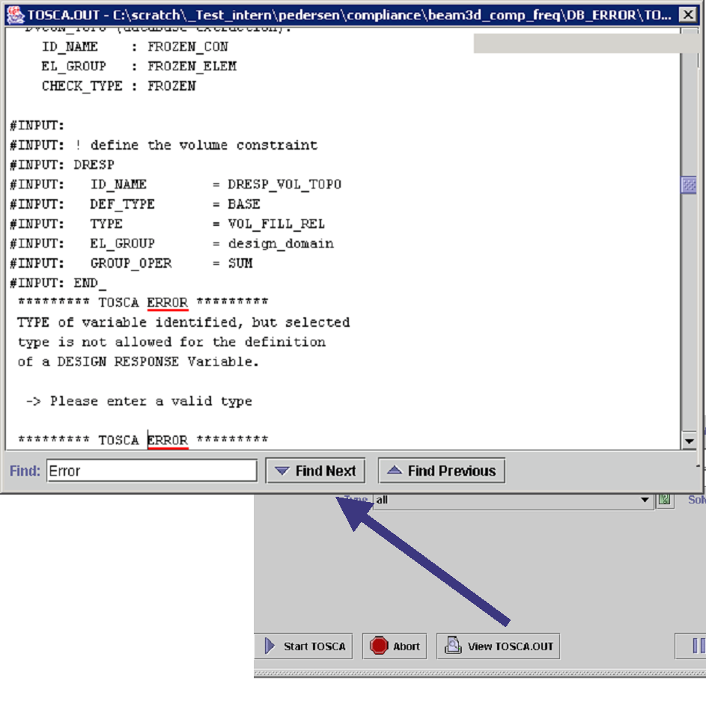The height and width of the screenshot is (728, 706).
Task: Click the Java icon in the title bar
Action: click(15, 14)
